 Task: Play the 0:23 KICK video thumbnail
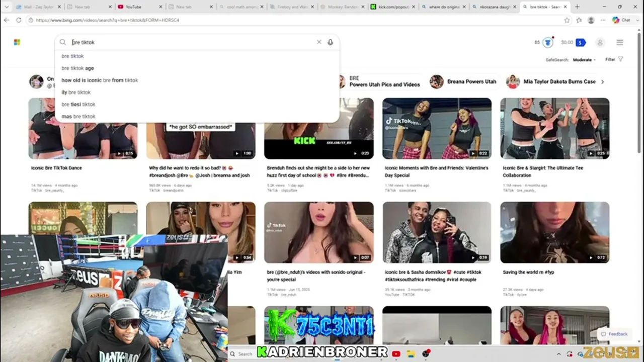[319, 141]
